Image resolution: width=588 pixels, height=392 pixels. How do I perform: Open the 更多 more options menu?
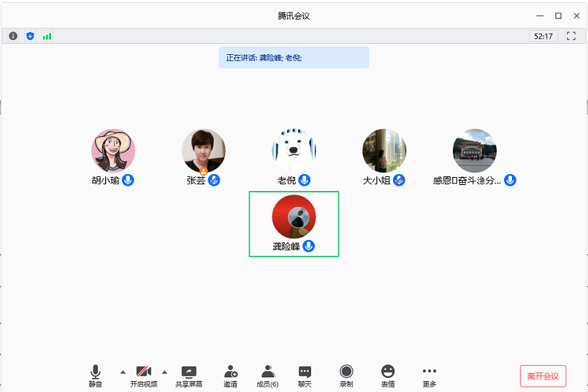pos(429,376)
